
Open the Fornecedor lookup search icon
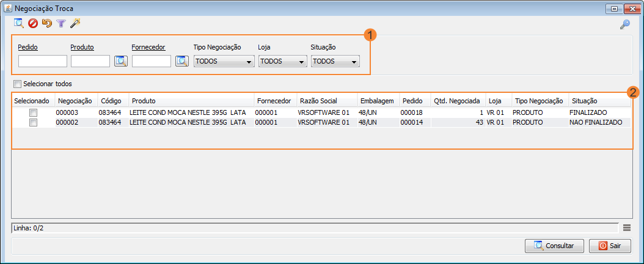click(x=181, y=61)
